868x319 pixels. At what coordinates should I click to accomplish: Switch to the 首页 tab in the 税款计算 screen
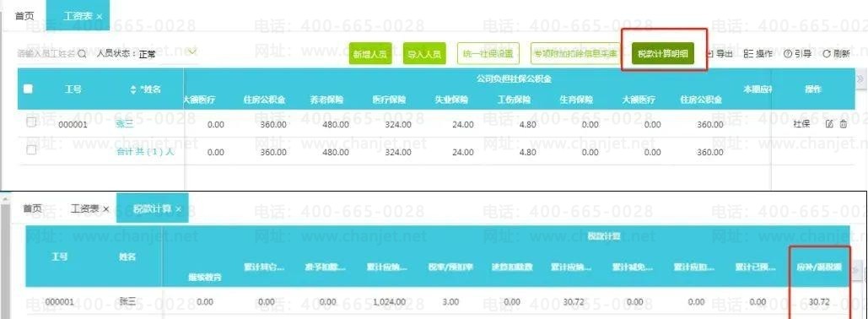32,208
